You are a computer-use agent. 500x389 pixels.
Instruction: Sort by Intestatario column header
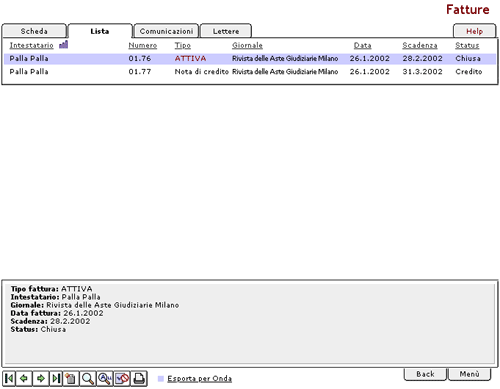[x=31, y=45]
